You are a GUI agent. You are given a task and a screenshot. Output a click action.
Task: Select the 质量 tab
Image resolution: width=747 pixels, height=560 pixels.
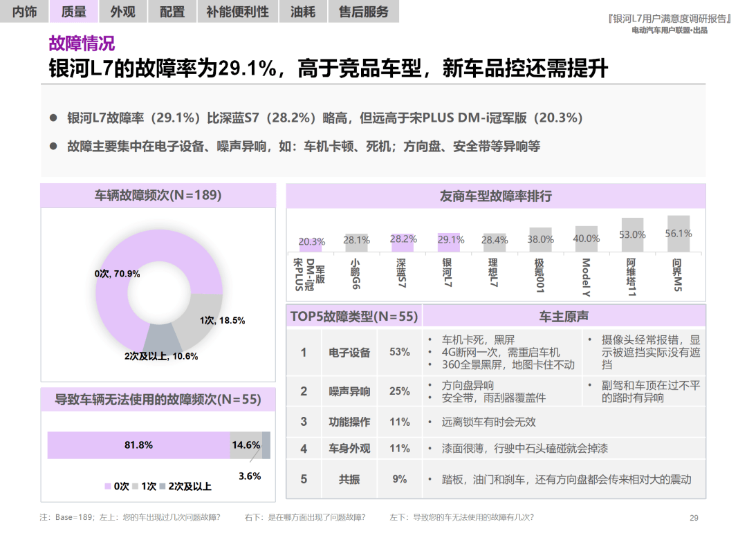(x=74, y=12)
